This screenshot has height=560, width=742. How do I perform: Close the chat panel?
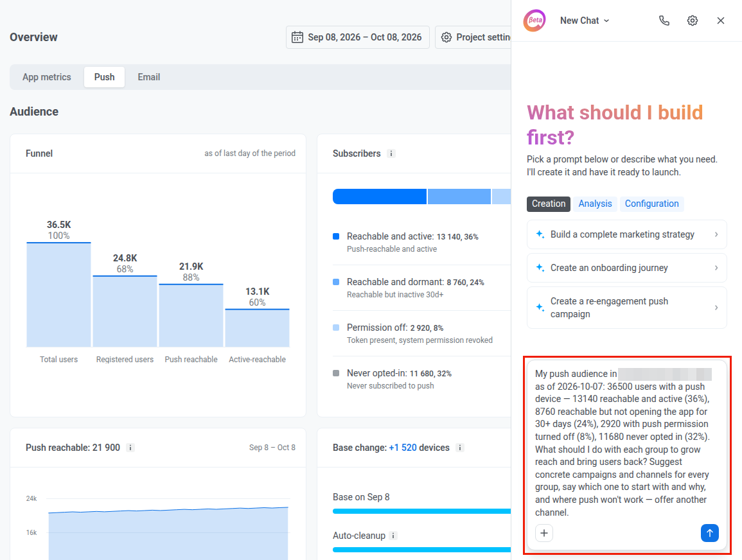click(721, 21)
